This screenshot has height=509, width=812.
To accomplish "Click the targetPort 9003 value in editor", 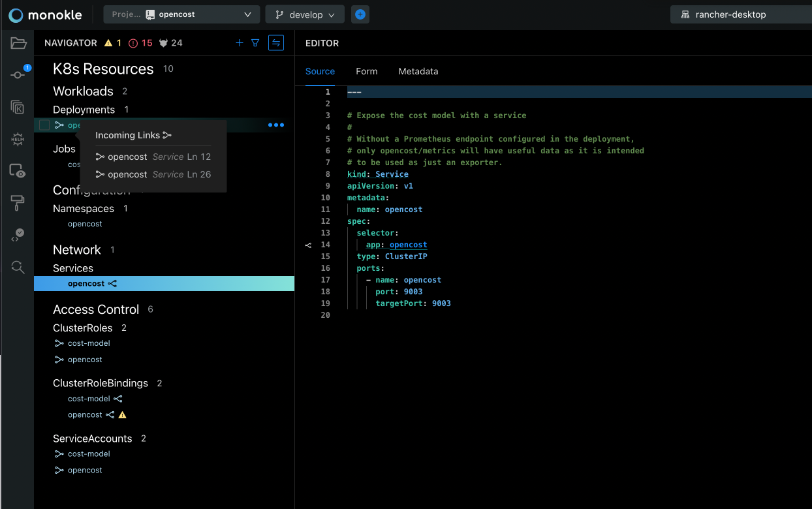I will click(x=441, y=303).
